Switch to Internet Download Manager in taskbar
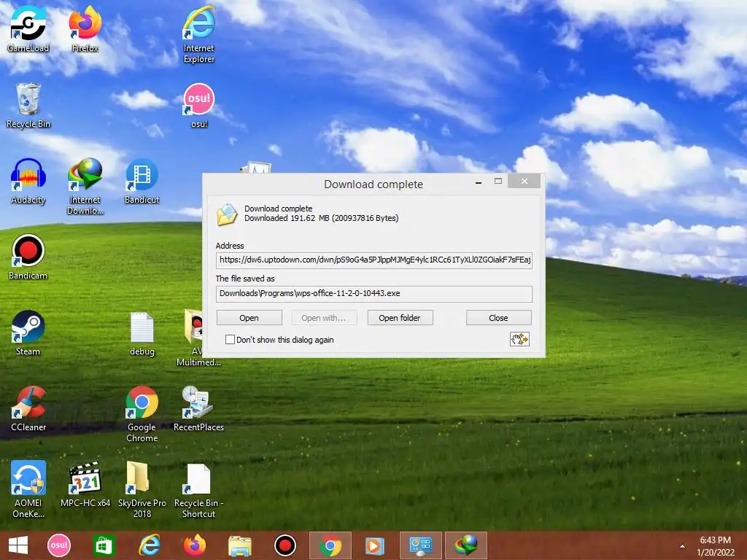The height and width of the screenshot is (560, 747). [466, 545]
